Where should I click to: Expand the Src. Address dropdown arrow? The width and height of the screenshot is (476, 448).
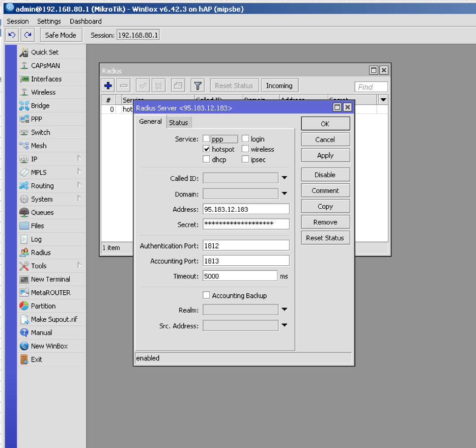click(285, 325)
